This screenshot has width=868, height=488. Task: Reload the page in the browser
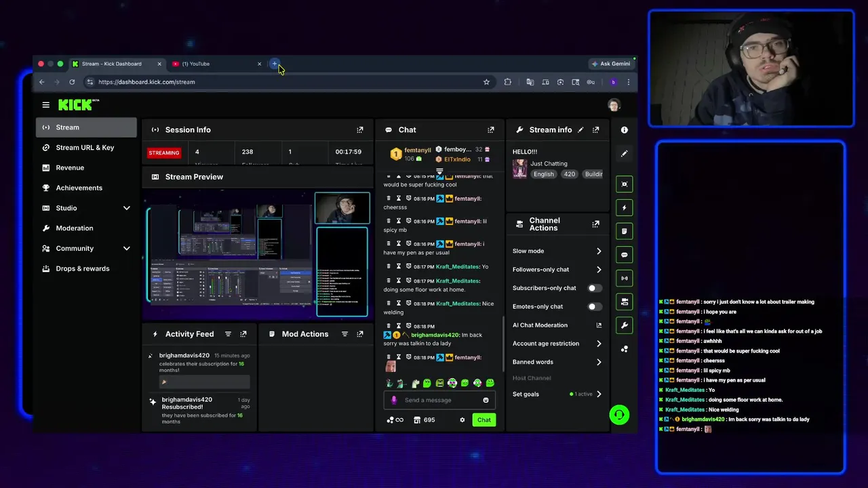tap(72, 82)
